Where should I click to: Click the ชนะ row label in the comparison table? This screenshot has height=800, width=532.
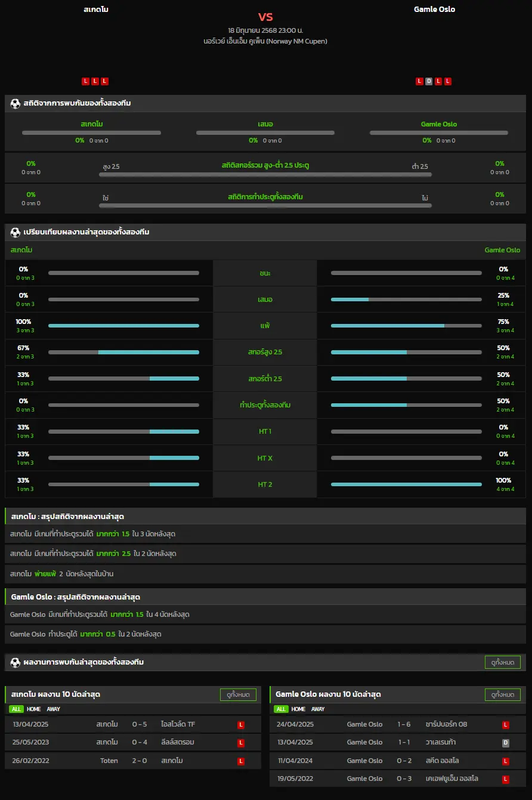[265, 273]
